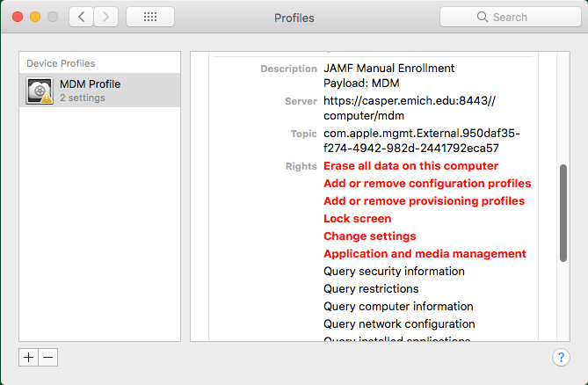Close the Profiles window
Image resolution: width=588 pixels, height=385 pixels.
18,17
